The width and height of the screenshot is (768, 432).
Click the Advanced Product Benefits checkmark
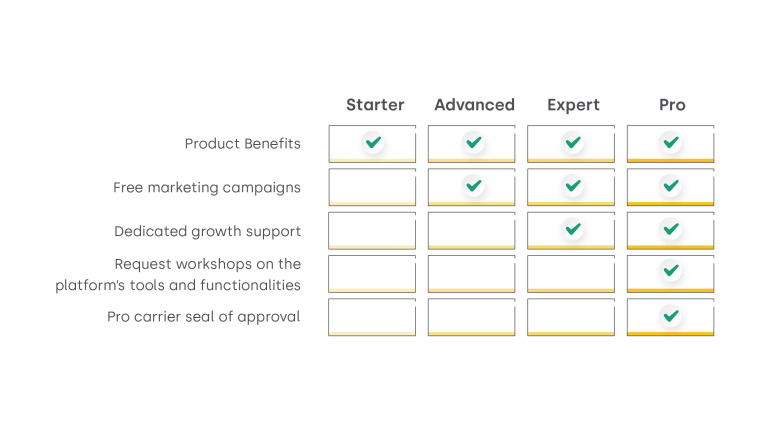pyautogui.click(x=474, y=143)
